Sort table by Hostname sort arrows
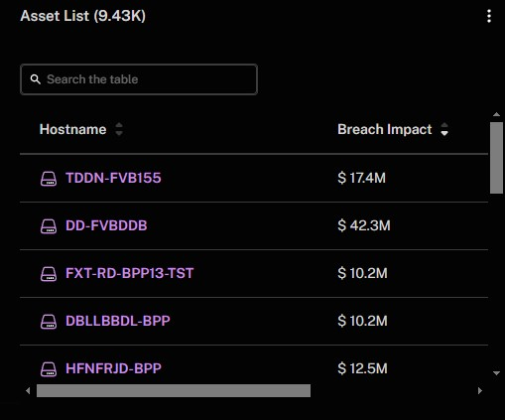 point(119,129)
